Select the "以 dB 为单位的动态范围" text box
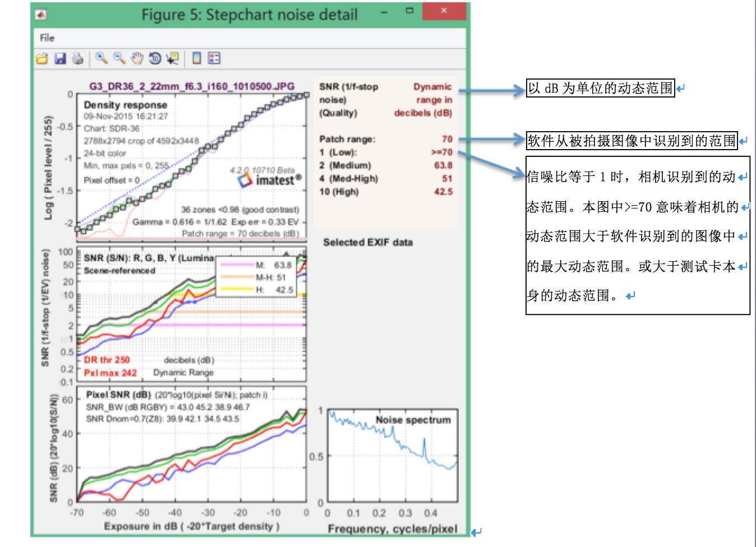 [600, 89]
